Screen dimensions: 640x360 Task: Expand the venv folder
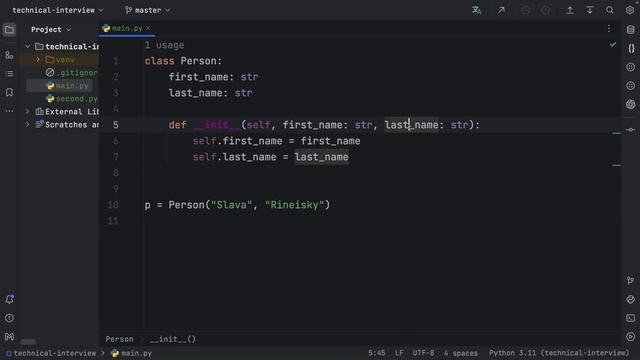pyautogui.click(x=38, y=60)
